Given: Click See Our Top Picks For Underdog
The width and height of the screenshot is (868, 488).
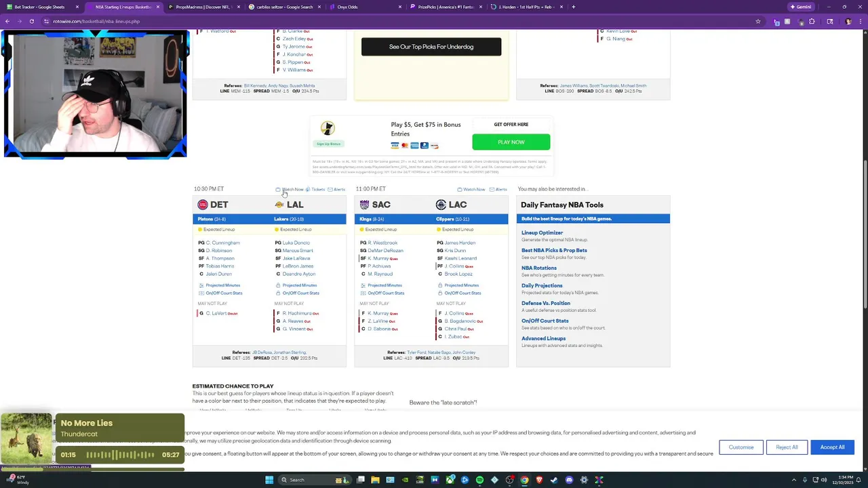Looking at the screenshot, I should 431,47.
